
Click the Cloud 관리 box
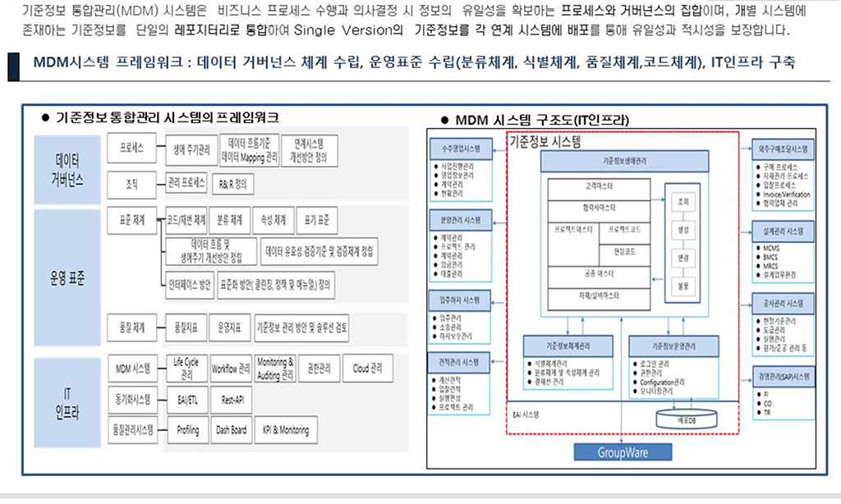367,369
